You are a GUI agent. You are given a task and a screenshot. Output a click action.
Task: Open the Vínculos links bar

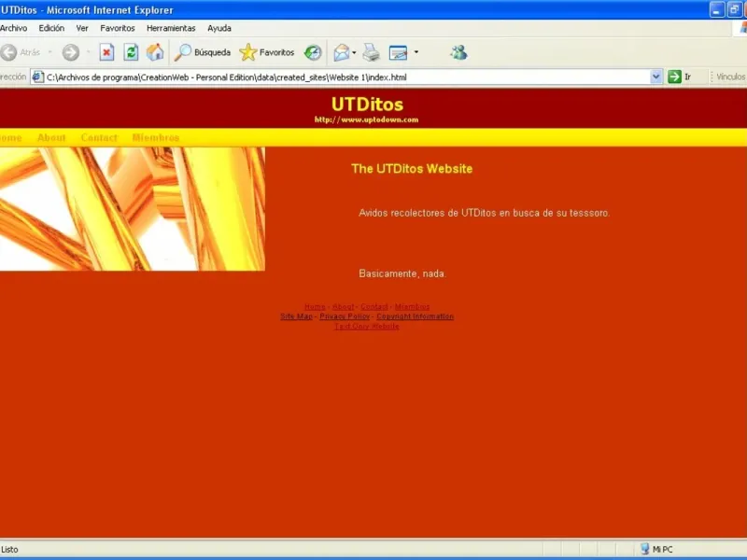[x=729, y=77]
